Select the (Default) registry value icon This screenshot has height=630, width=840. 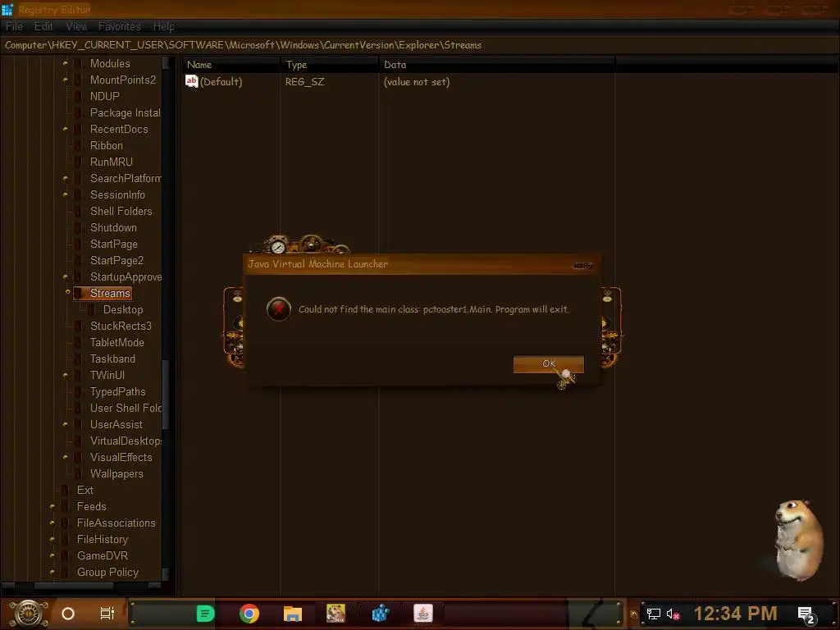191,81
